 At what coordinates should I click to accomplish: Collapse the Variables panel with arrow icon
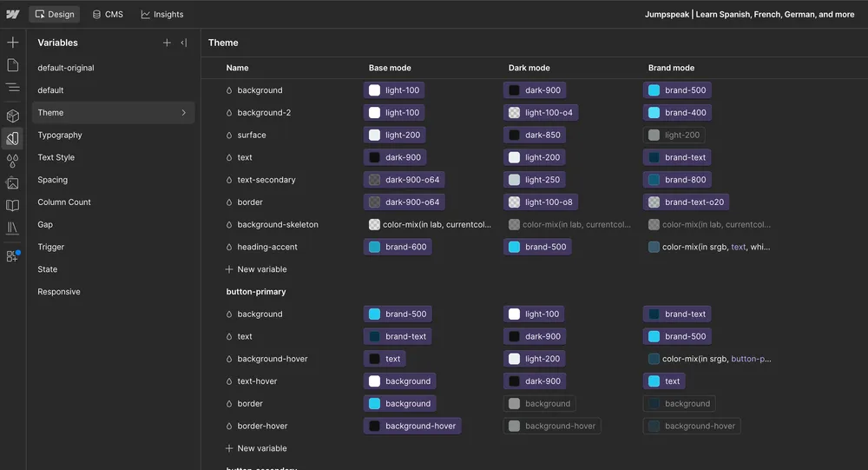pos(184,43)
